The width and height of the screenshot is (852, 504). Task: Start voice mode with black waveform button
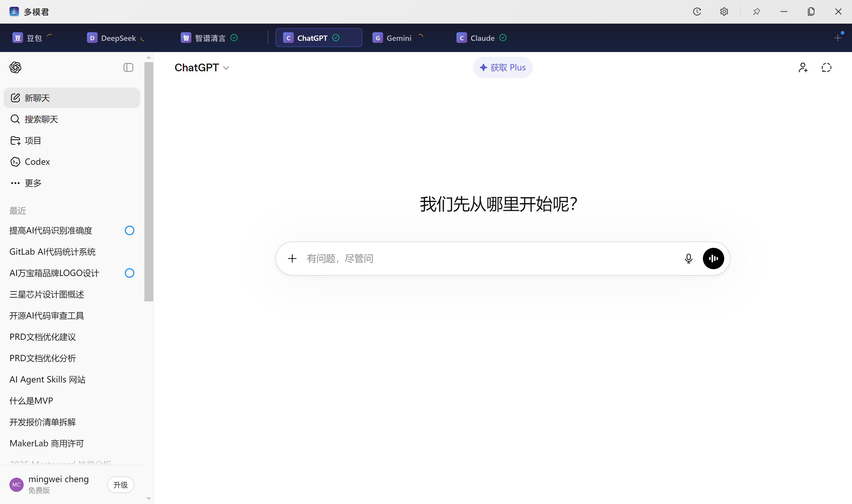point(713,259)
